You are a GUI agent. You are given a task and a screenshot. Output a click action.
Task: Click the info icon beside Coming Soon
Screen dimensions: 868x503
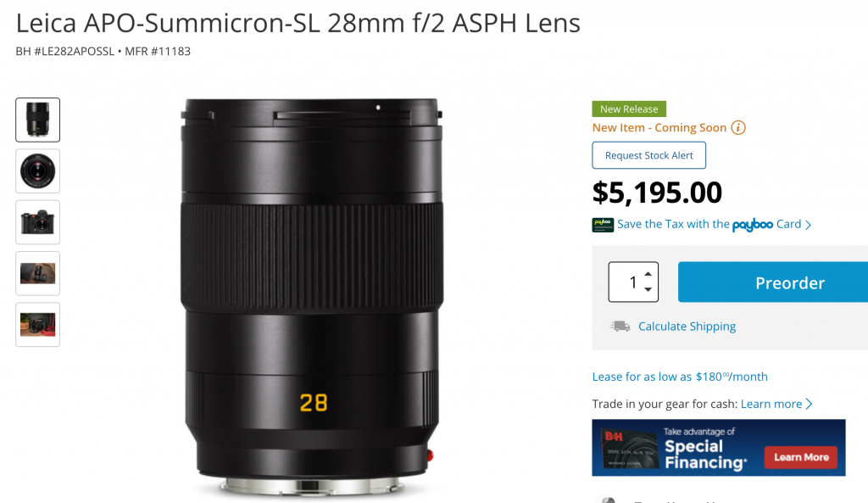tap(738, 128)
